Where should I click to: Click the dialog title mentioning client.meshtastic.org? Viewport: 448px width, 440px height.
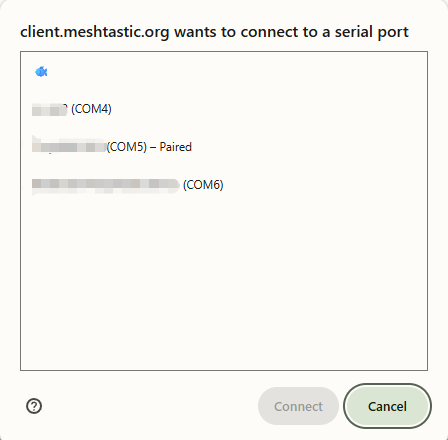(214, 32)
